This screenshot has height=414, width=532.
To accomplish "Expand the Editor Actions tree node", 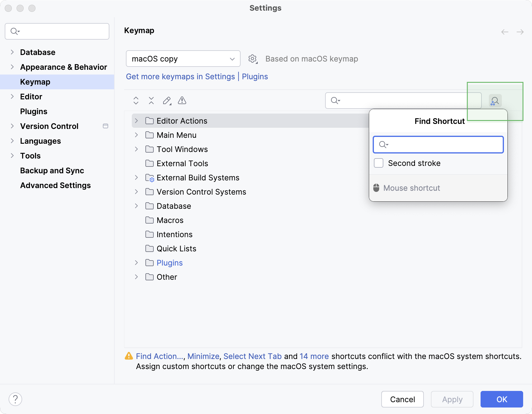I will (136, 121).
